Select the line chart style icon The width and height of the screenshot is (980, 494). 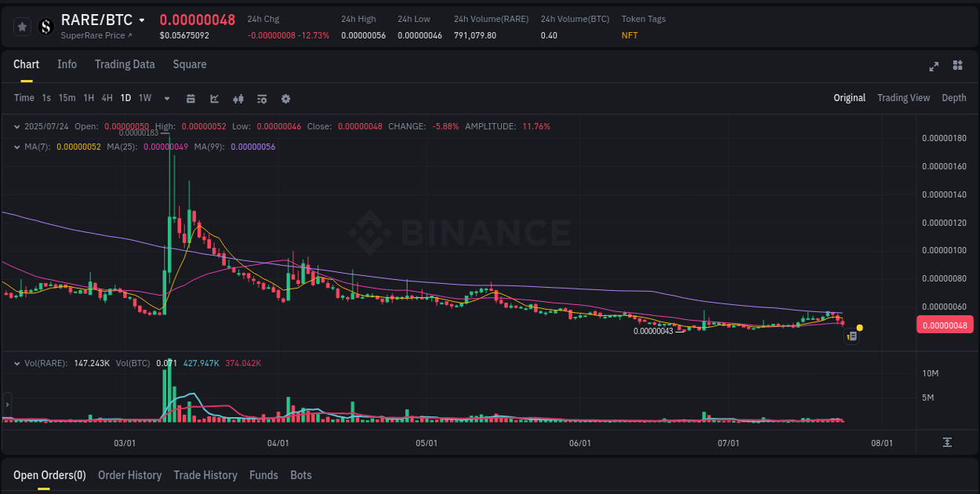click(214, 98)
